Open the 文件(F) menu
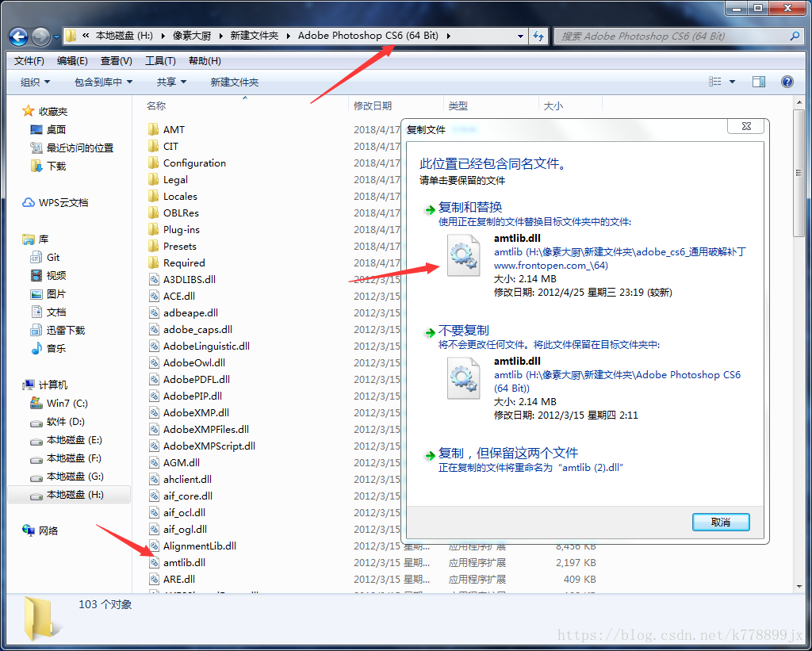812x651 pixels. (29, 61)
